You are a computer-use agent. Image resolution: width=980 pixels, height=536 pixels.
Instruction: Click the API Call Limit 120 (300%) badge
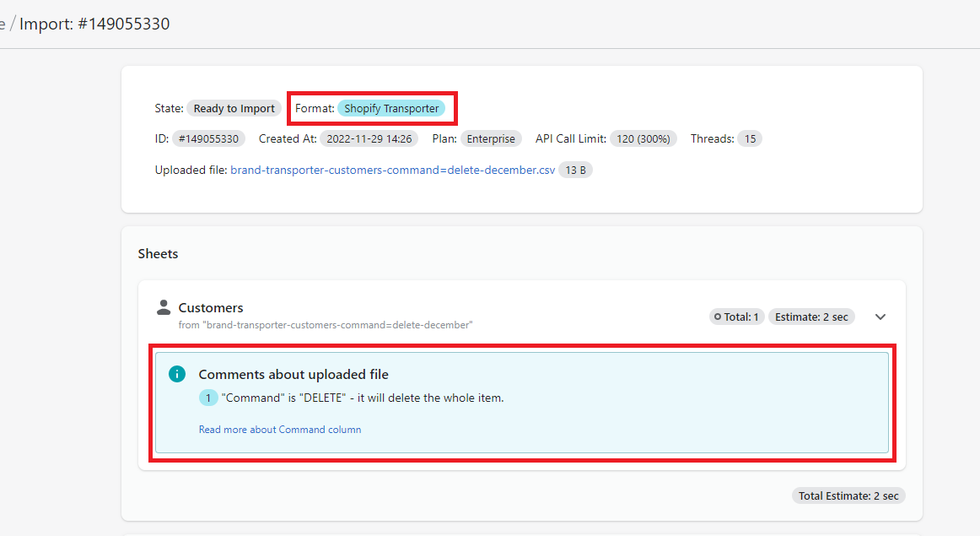point(643,138)
